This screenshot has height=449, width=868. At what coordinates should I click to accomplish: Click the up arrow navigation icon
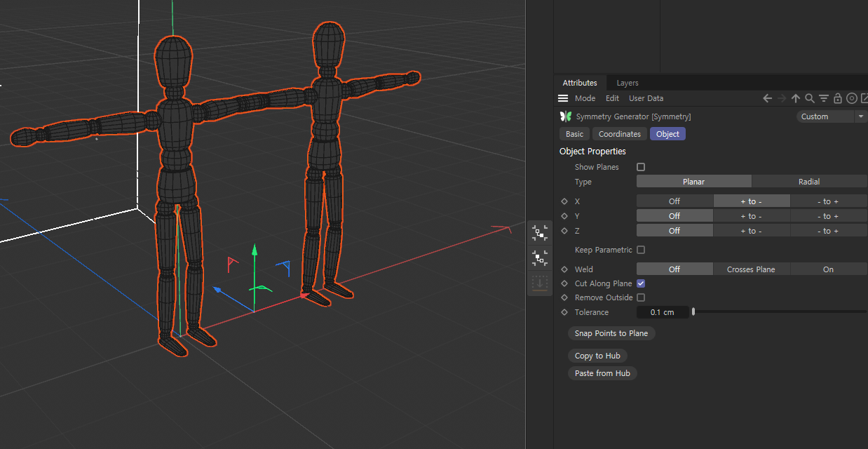tap(796, 98)
